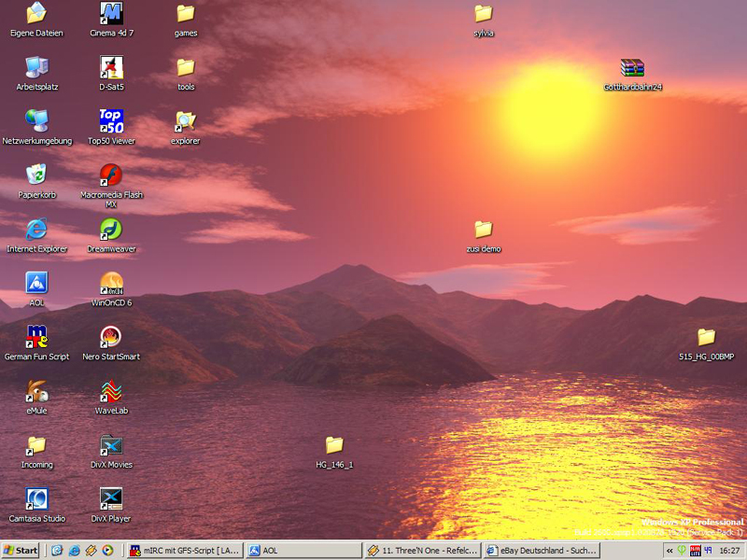Open the Cinema 4d 7 desktop shortcut
This screenshot has width=747, height=560.
pos(111,14)
